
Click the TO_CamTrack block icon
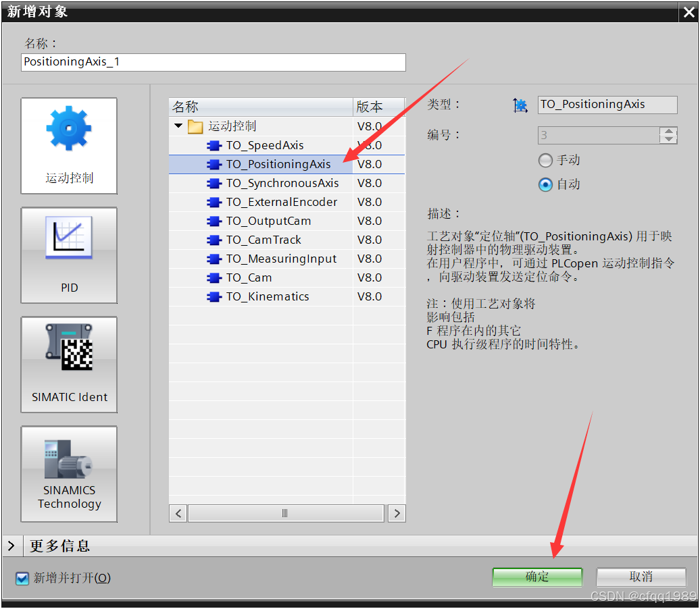coord(214,240)
